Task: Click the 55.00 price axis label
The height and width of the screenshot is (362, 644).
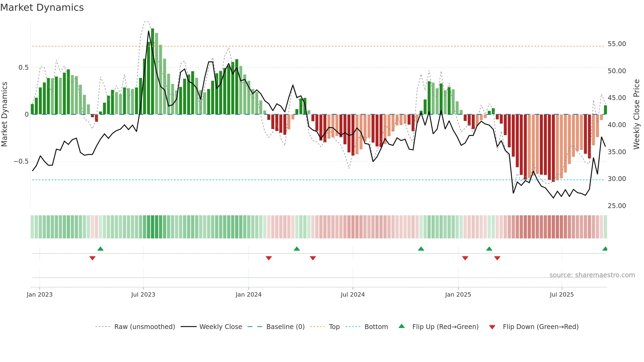Action: 617,44
